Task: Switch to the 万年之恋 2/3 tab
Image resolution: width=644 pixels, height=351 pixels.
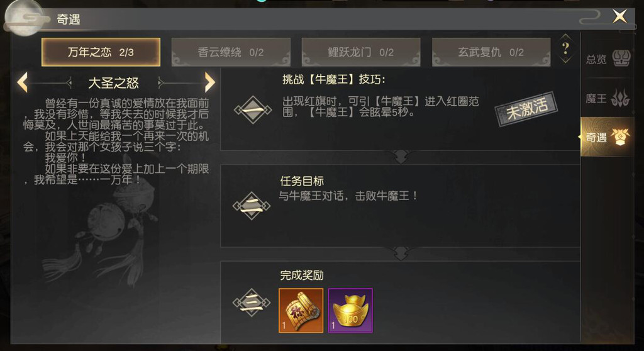Action: pos(101,52)
